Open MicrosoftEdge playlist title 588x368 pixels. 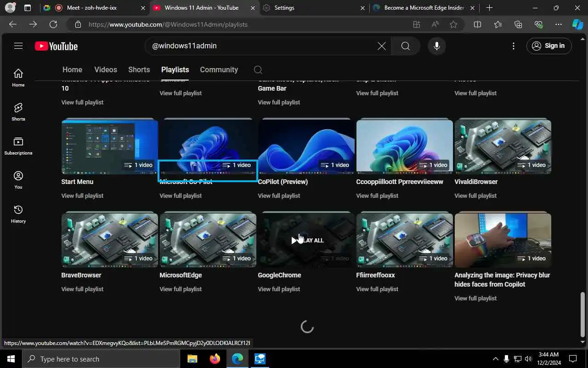click(x=181, y=275)
